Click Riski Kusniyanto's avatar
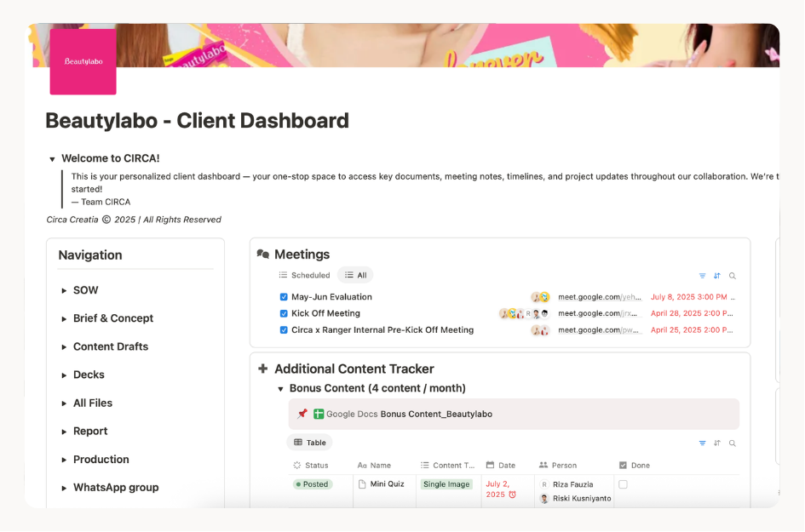The height and width of the screenshot is (532, 805). point(544,498)
